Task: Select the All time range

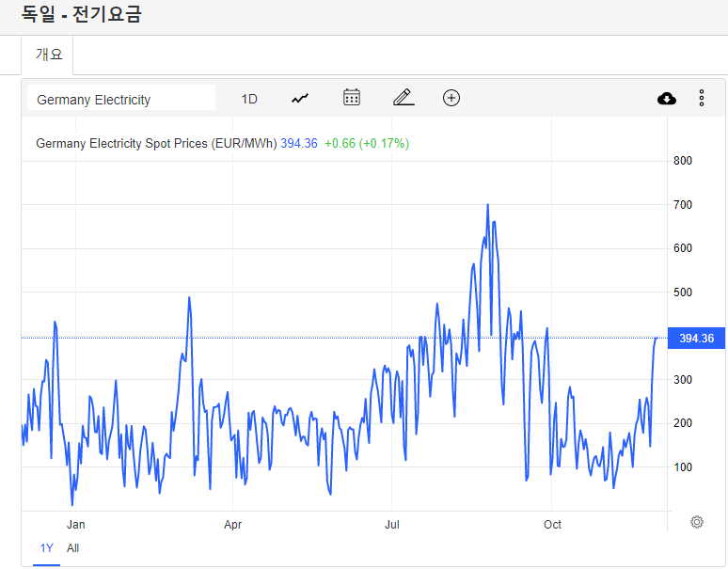Action: pos(72,548)
